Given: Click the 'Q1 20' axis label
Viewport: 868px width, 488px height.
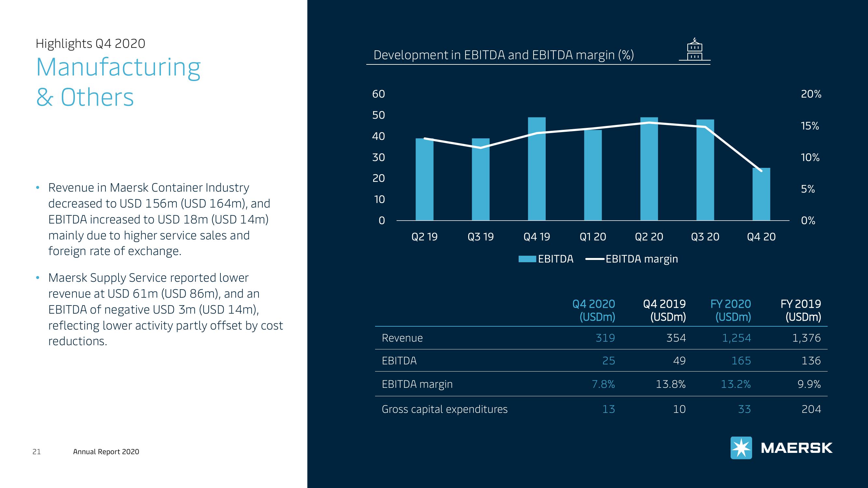Looking at the screenshot, I should [593, 237].
